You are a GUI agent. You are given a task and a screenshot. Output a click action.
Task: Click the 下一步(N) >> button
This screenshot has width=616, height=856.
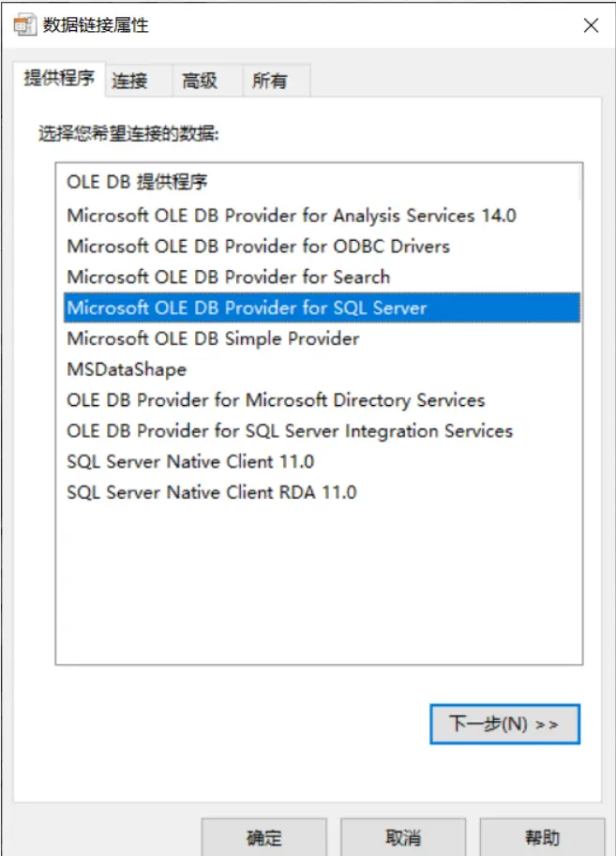[x=504, y=724]
